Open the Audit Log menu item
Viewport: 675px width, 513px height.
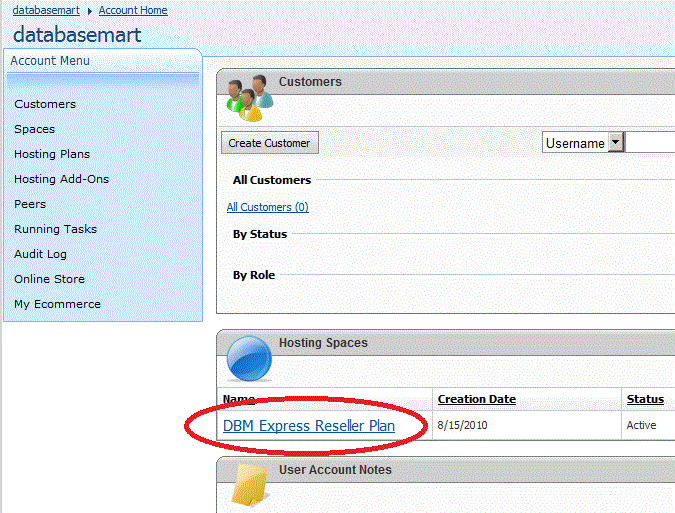point(40,254)
